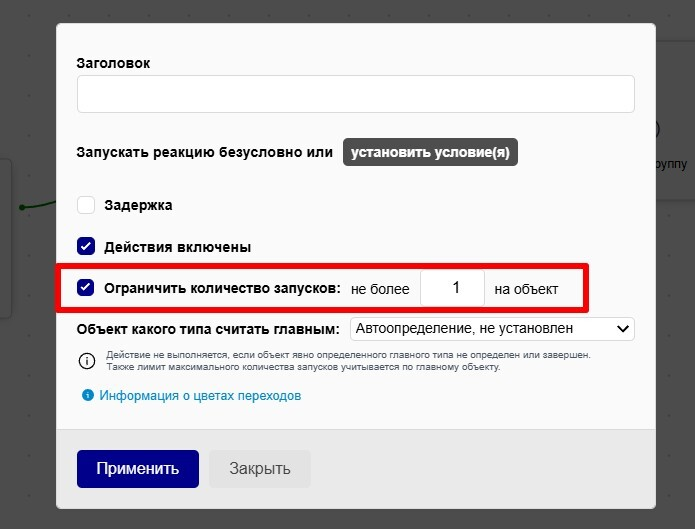Open the Автоопределение, не установлен dropdown

click(x=492, y=329)
